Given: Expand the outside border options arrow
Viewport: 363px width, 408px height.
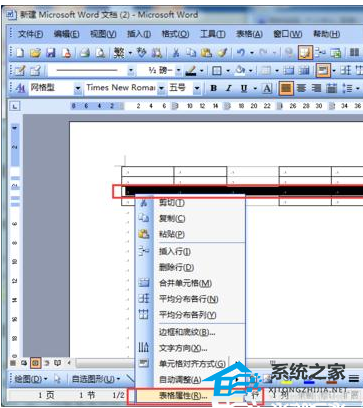Looking at the screenshot, I should (228, 71).
